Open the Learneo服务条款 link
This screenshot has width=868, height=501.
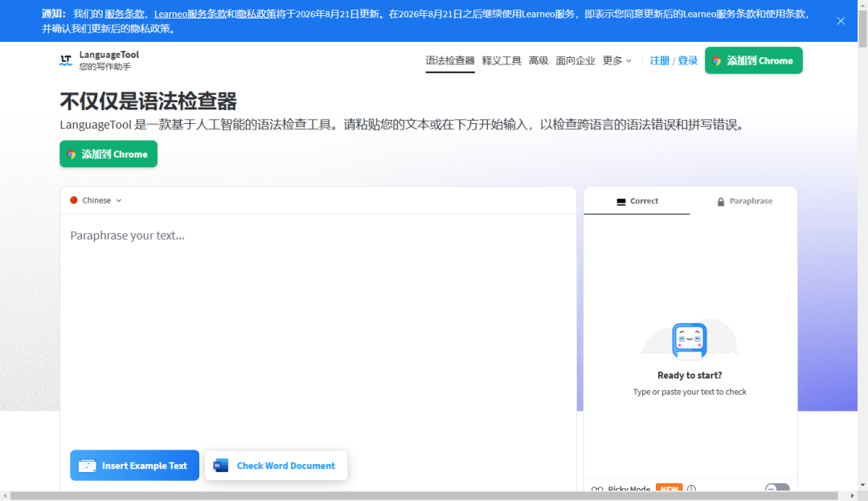pyautogui.click(x=190, y=14)
